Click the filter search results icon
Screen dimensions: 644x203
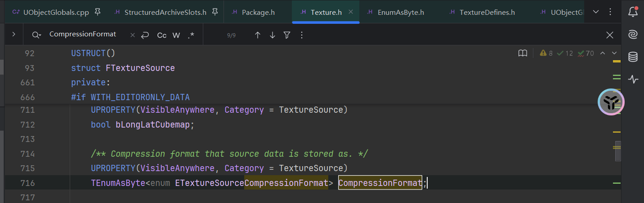(x=287, y=35)
